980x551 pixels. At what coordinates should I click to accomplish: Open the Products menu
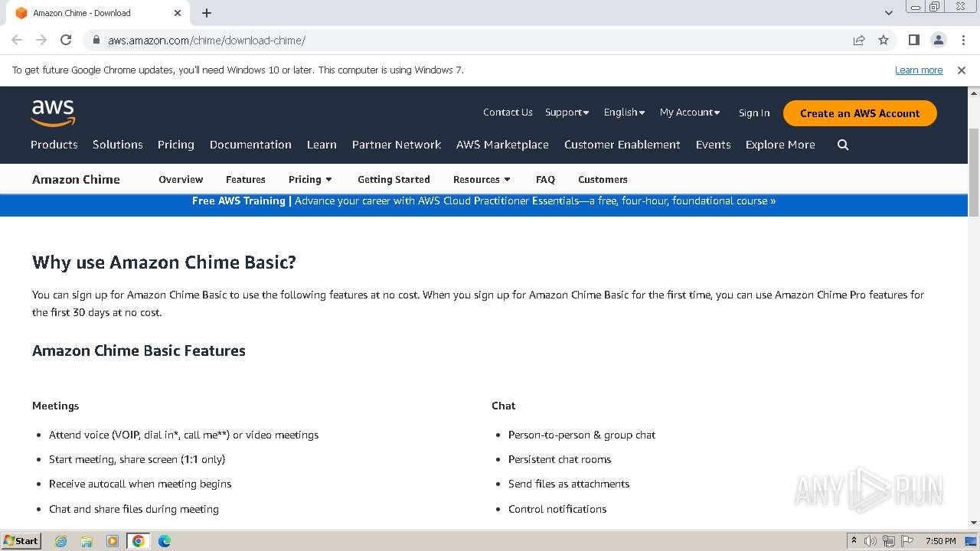(x=54, y=145)
